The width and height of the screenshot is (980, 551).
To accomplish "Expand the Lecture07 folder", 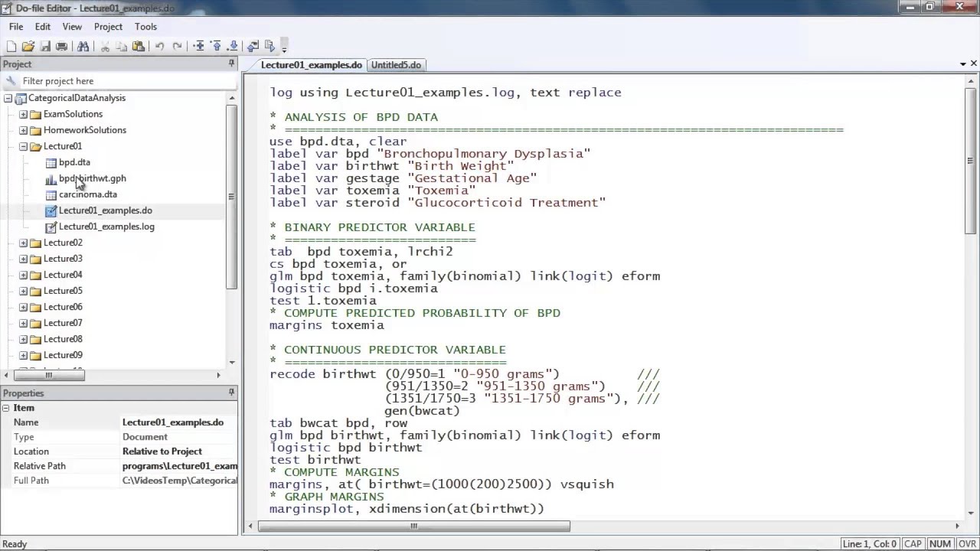I will point(24,323).
